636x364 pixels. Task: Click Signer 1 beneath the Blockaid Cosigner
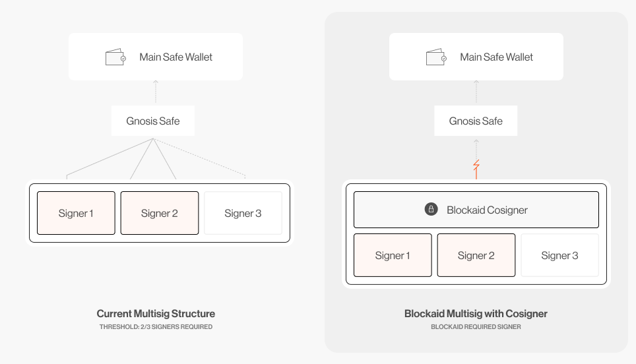[393, 255]
